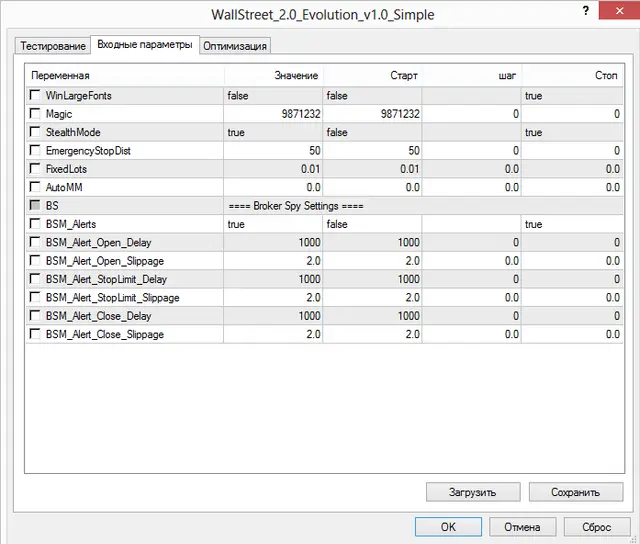Enable the BSM_Alert_Open_Slippage checkbox

[35, 260]
